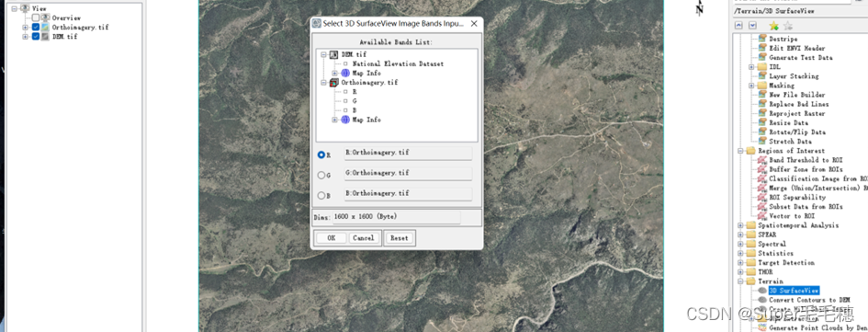Expand the SPEAR toolbox folder

coord(740,235)
